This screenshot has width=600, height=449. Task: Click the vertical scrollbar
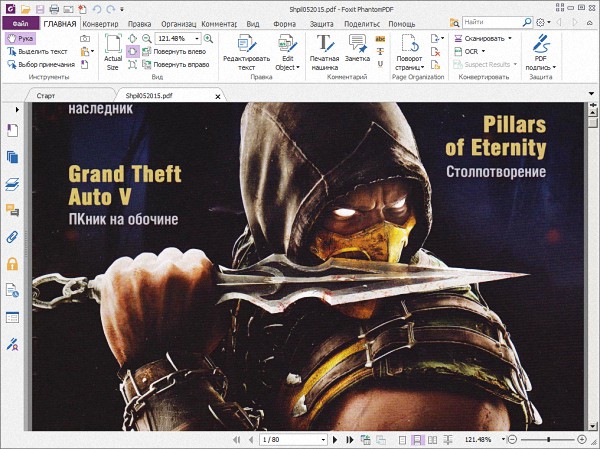pos(593,268)
